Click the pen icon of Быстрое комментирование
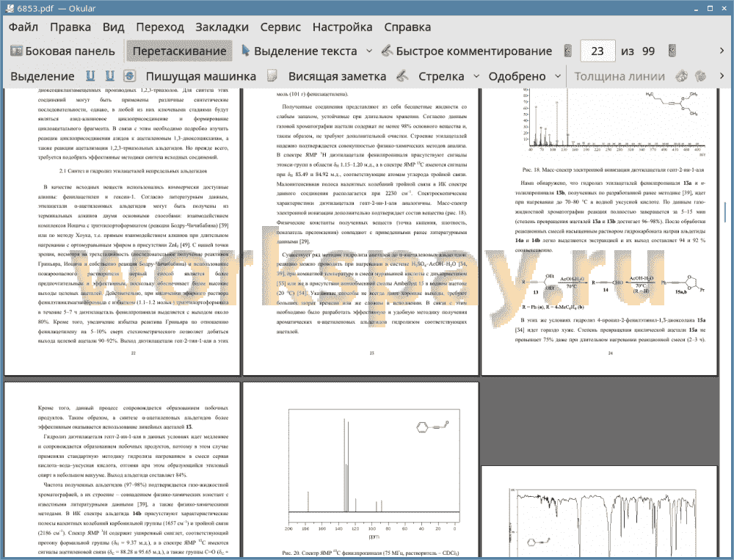734x560 pixels. [x=387, y=51]
